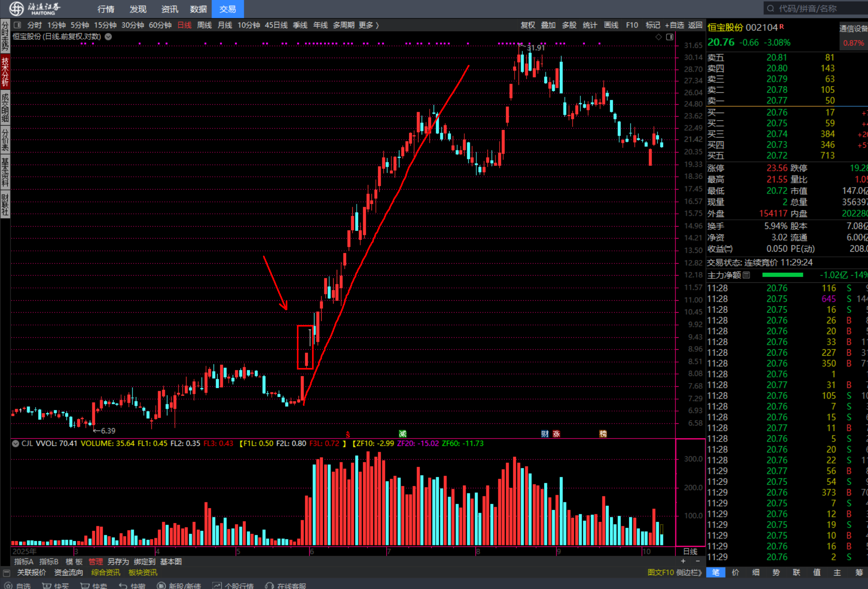Switch to the 交易 top menu tab
The height and width of the screenshot is (589, 868).
pos(227,9)
